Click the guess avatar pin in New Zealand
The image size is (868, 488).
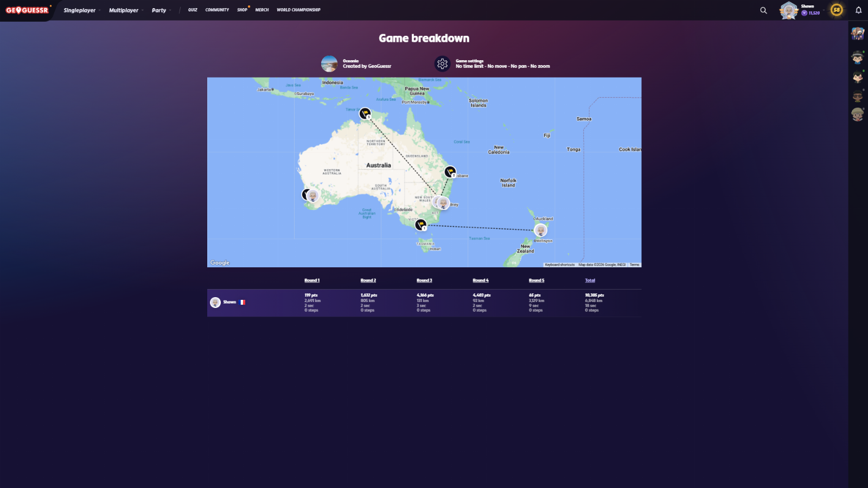coord(540,230)
